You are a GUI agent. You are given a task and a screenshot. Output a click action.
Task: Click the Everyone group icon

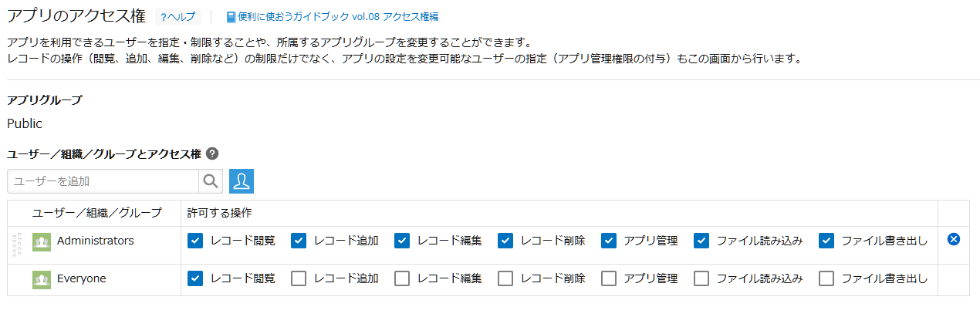click(x=42, y=279)
